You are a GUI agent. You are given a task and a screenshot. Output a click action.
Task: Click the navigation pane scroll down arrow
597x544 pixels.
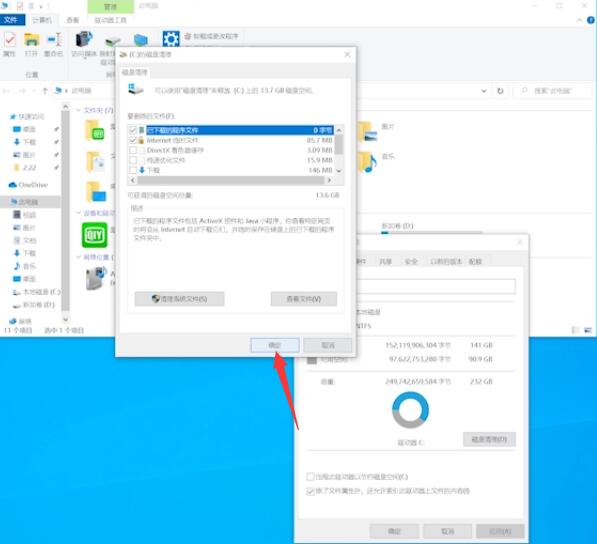tap(65, 319)
